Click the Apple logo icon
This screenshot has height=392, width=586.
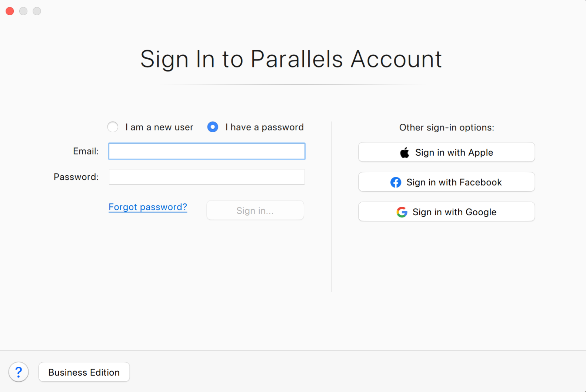[x=404, y=152]
